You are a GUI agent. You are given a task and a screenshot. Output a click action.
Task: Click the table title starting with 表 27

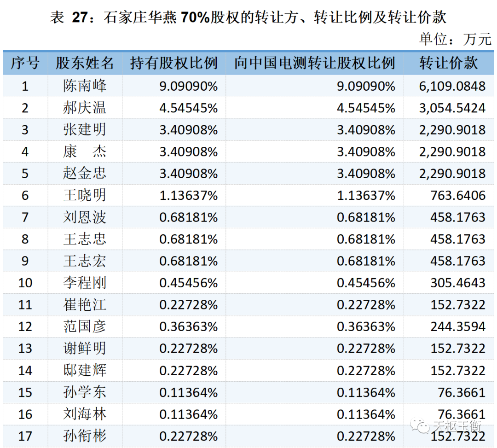tap(248, 17)
